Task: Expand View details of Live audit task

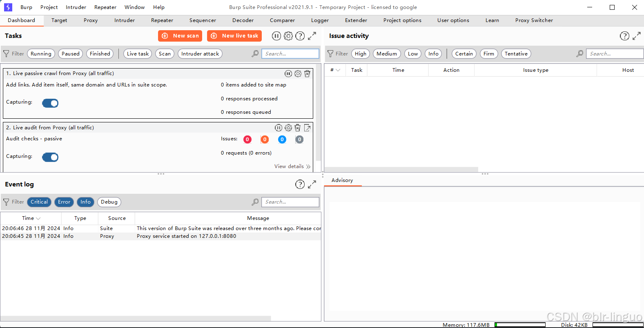Action: 292,166
